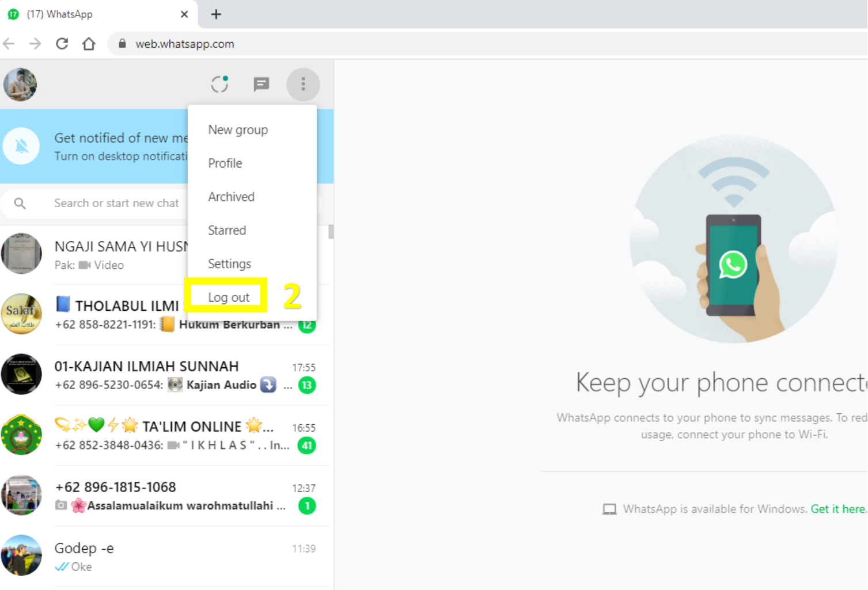Image resolution: width=868 pixels, height=590 pixels.
Task: Click TA'LIM ONLINE green emblem avatar
Action: 21,435
